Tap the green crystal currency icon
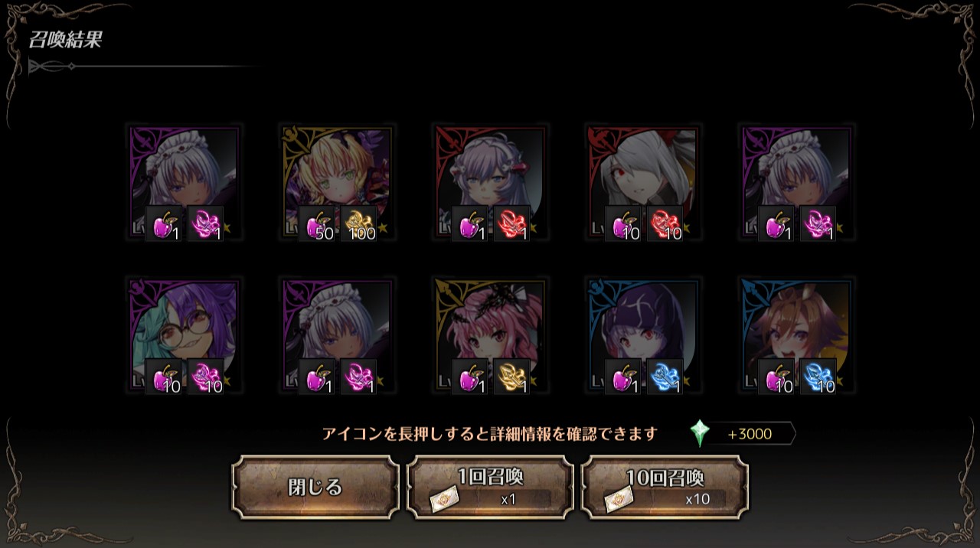 click(699, 434)
